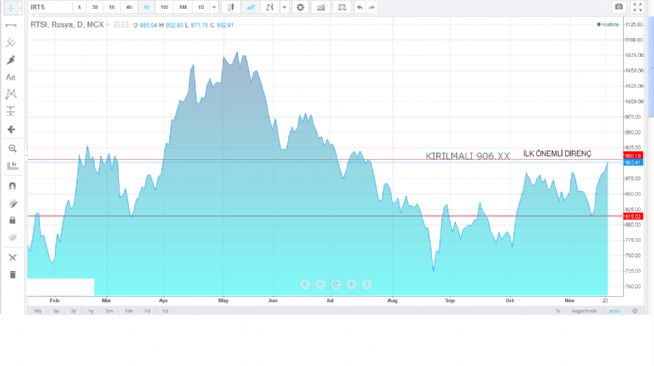Image resolution: width=654 pixels, height=366 pixels.
Task: Open bottom-right chart settings gear
Action: 635,311
